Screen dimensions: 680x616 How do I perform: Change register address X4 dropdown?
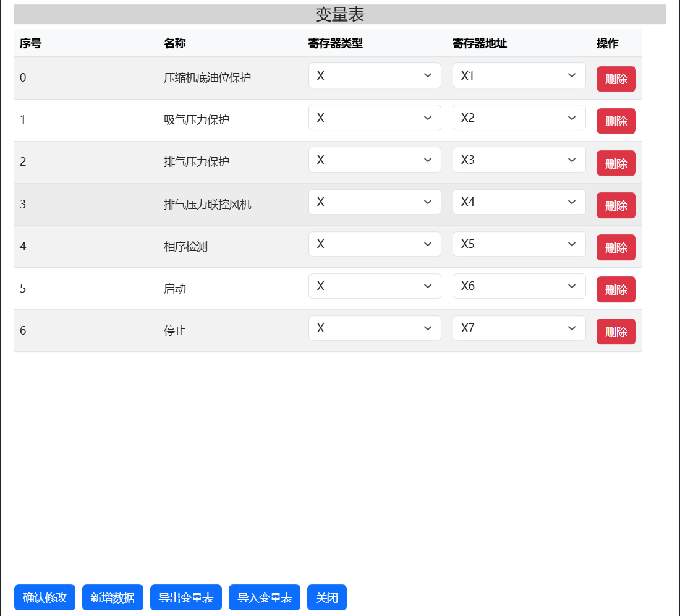click(x=518, y=202)
